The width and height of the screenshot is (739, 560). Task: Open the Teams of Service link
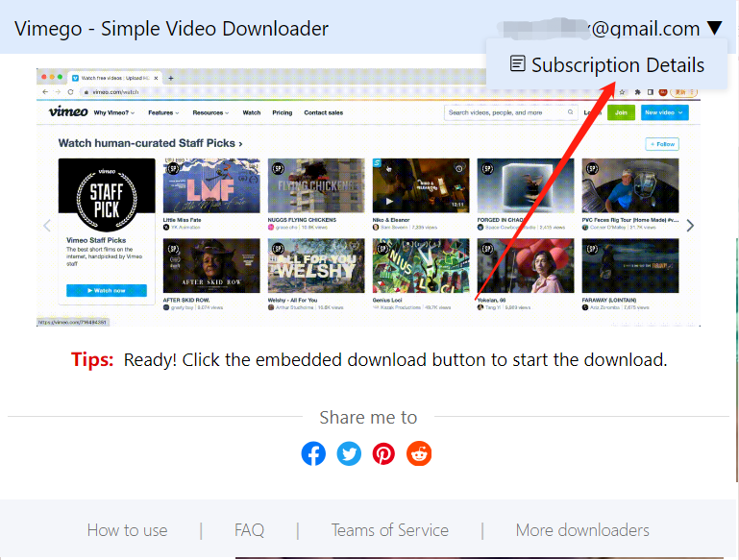tap(390, 530)
